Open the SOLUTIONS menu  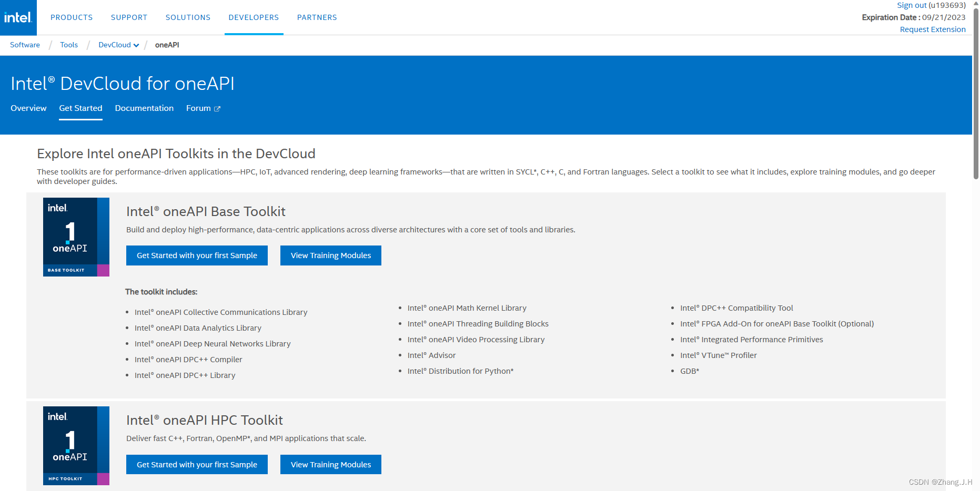188,17
